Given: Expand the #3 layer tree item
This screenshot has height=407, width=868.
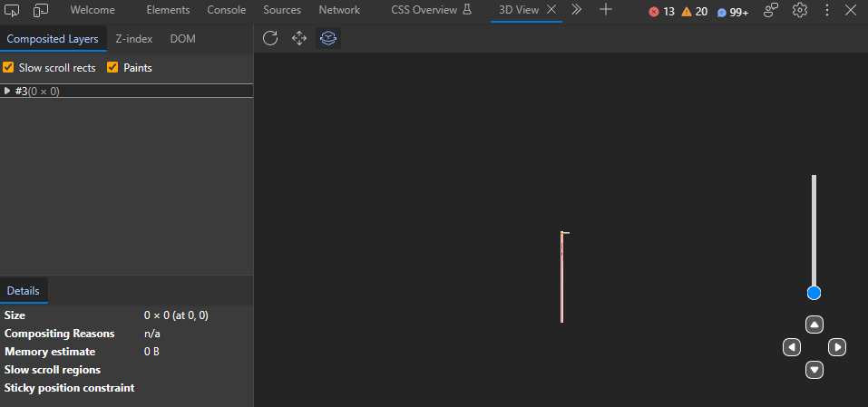Looking at the screenshot, I should [7, 91].
